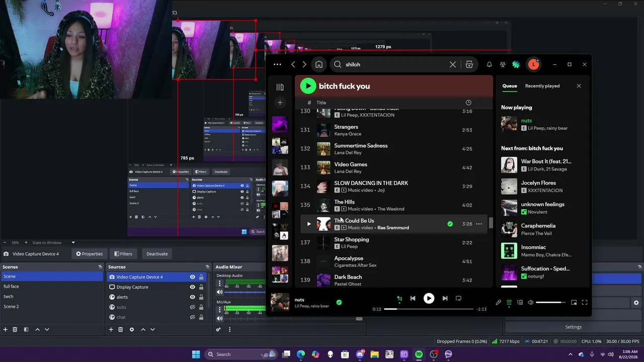The width and height of the screenshot is (644, 362).
Task: Open Spotify notifications bell
Action: pos(489,64)
